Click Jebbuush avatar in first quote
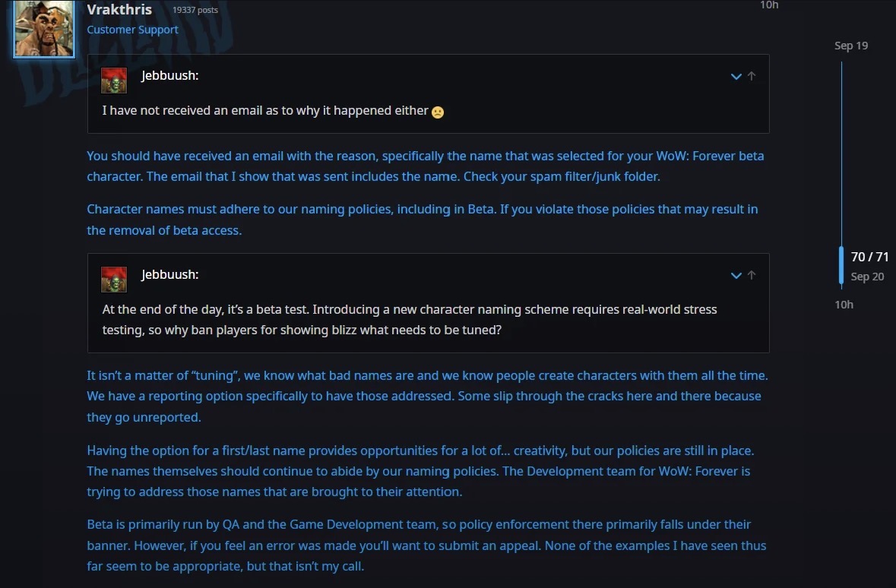Viewport: 896px width, 588px height. [114, 81]
